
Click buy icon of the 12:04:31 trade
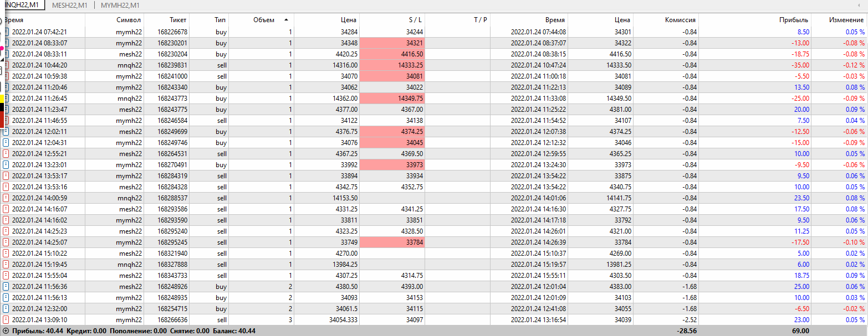[6, 143]
